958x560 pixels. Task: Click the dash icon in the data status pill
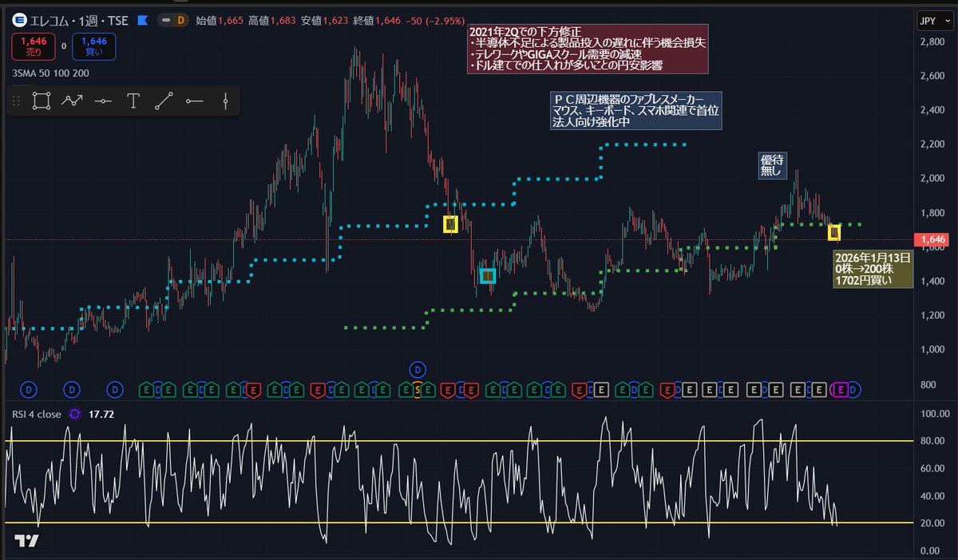tap(166, 19)
